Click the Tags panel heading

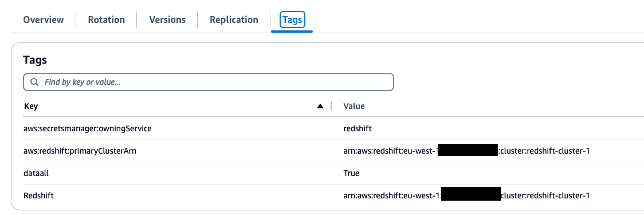(x=35, y=60)
